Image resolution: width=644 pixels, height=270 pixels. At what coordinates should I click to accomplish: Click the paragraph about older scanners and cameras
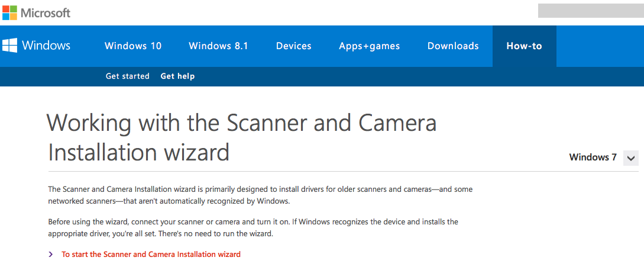(260, 195)
